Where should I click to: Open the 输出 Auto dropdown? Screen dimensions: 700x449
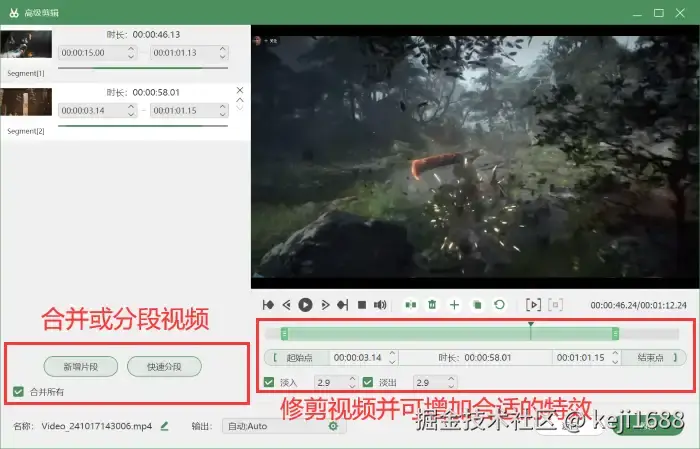(x=284, y=426)
